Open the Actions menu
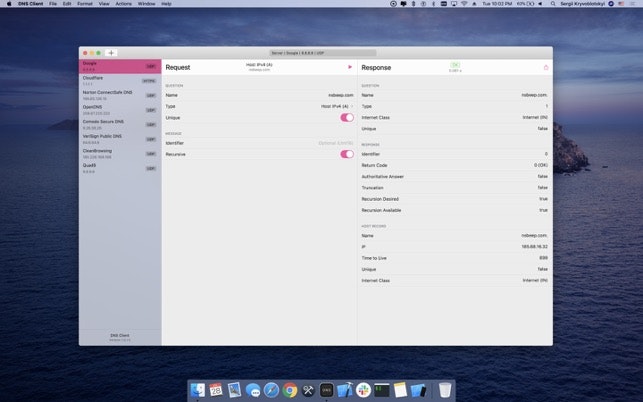643x402 pixels. point(123,4)
